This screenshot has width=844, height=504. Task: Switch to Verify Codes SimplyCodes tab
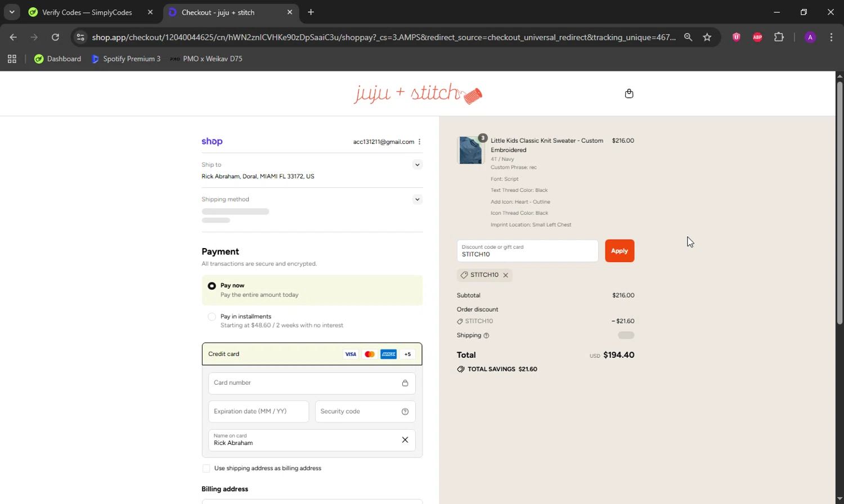tap(91, 12)
